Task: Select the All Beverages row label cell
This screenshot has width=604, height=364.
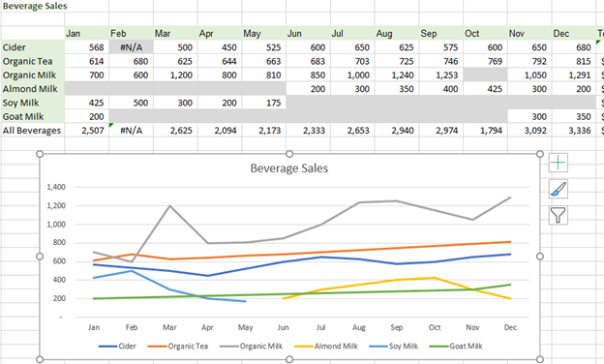Action: [x=32, y=131]
